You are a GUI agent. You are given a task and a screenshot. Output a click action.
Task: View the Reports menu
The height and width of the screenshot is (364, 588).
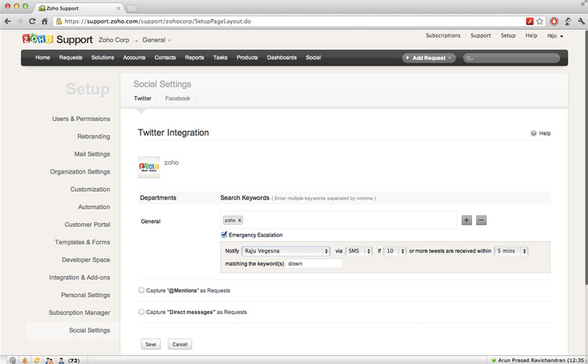[195, 58]
